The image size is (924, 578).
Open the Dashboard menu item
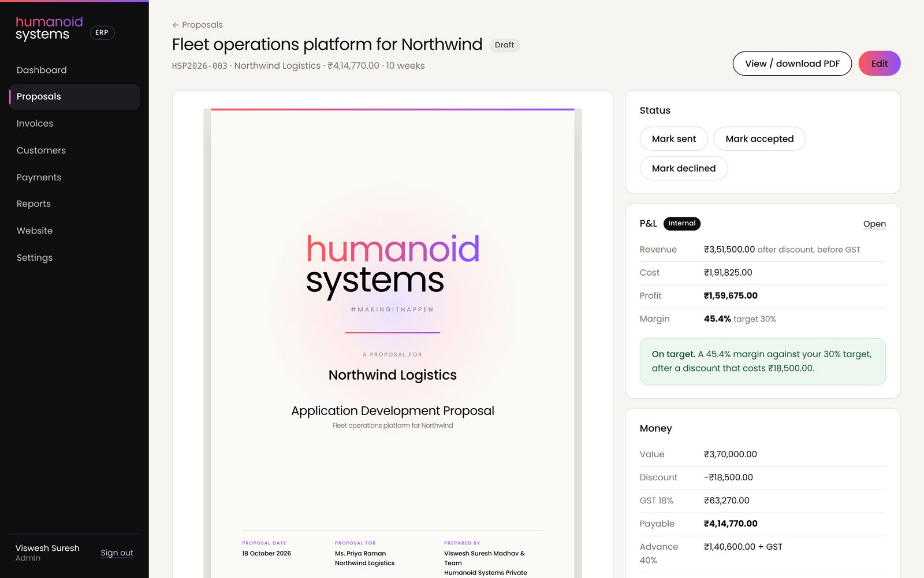coord(74,70)
